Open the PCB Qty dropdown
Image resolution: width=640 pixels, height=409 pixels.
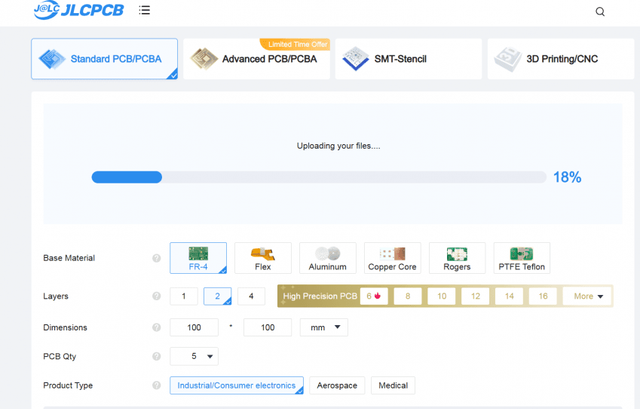click(x=194, y=356)
